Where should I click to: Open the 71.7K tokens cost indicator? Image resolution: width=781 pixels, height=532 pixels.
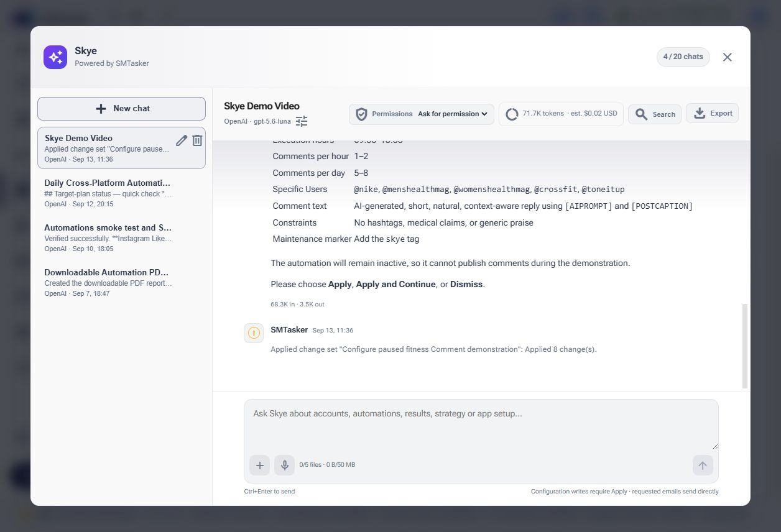(x=561, y=114)
